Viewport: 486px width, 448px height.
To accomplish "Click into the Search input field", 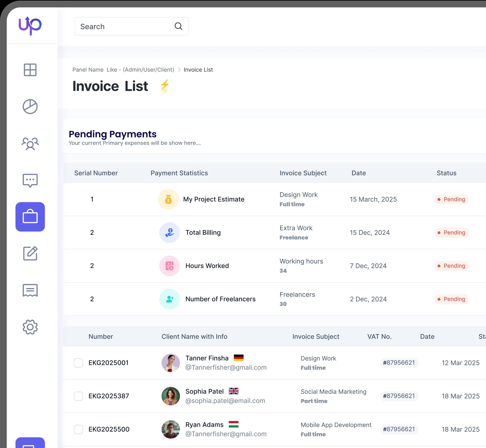I will 131,26.
